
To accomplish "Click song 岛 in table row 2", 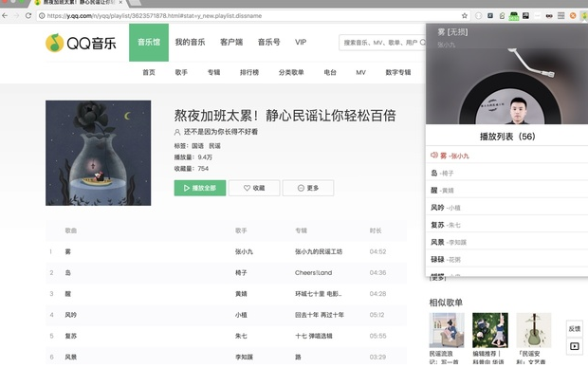I will [68, 273].
